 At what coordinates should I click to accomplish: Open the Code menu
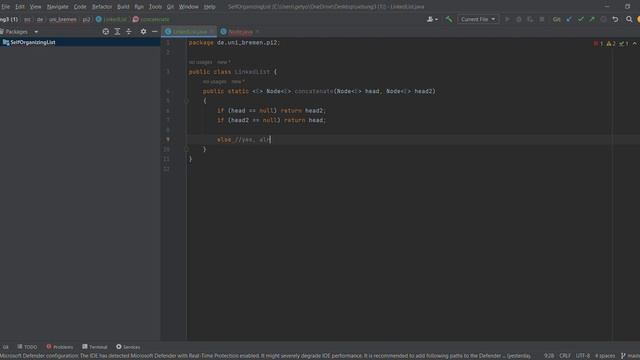[80, 7]
